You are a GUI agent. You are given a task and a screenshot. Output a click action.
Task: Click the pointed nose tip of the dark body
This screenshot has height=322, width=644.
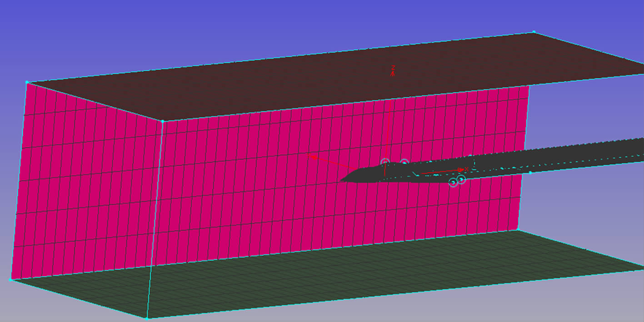(x=341, y=181)
